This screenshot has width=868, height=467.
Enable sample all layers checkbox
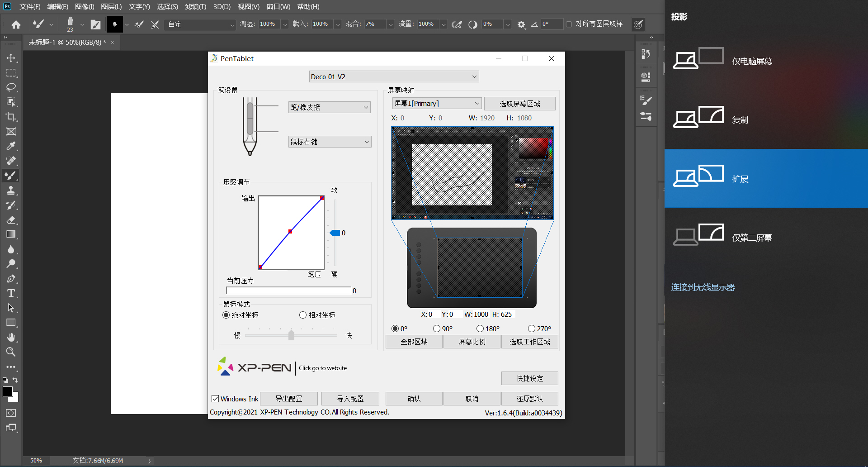coord(569,24)
